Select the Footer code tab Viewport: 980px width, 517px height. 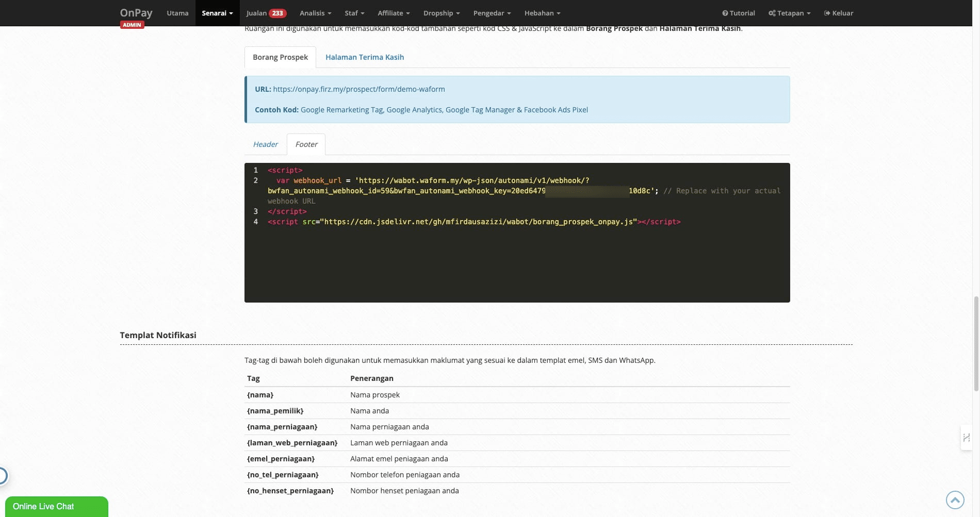[x=306, y=144]
